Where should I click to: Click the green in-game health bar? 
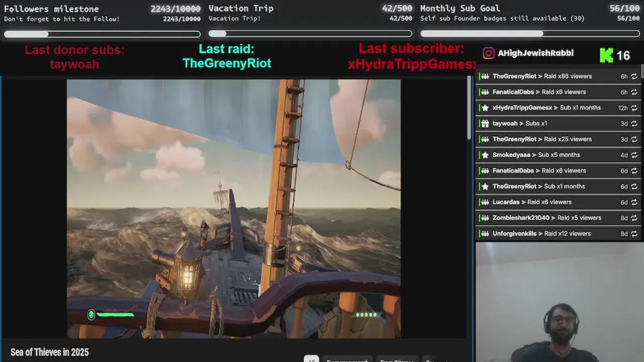pos(115,315)
